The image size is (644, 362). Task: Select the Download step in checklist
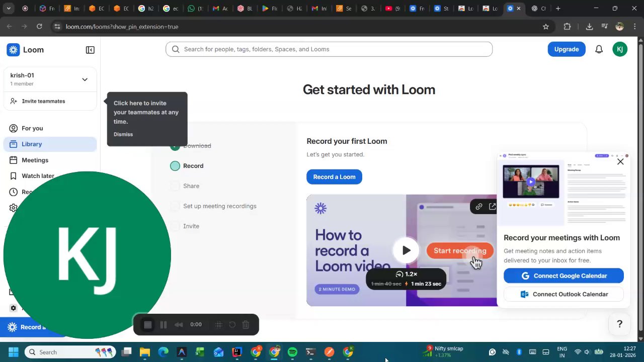point(197,146)
